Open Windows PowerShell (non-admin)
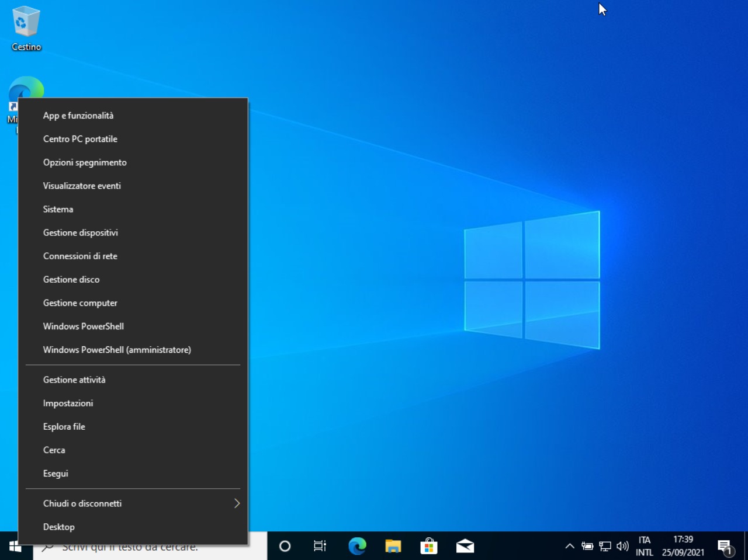Screen dimensions: 748x560 pos(133,326)
